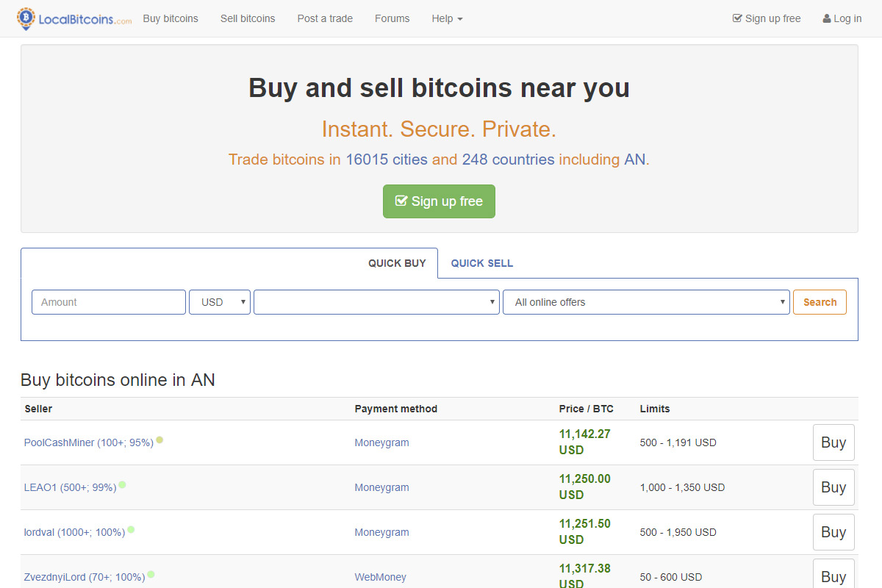882x588 pixels.
Task: Click the 50 - 600 USD limits
Action: (x=671, y=577)
